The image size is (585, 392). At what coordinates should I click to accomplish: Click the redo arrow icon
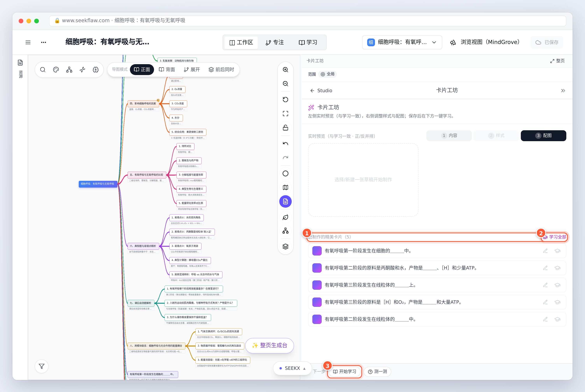(285, 157)
